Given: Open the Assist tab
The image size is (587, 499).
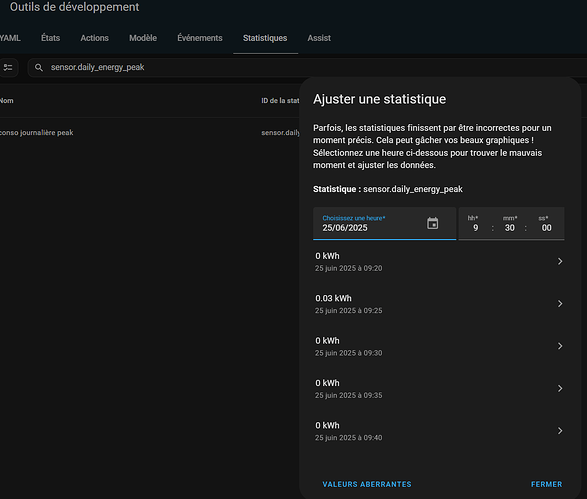Looking at the screenshot, I should click(319, 38).
